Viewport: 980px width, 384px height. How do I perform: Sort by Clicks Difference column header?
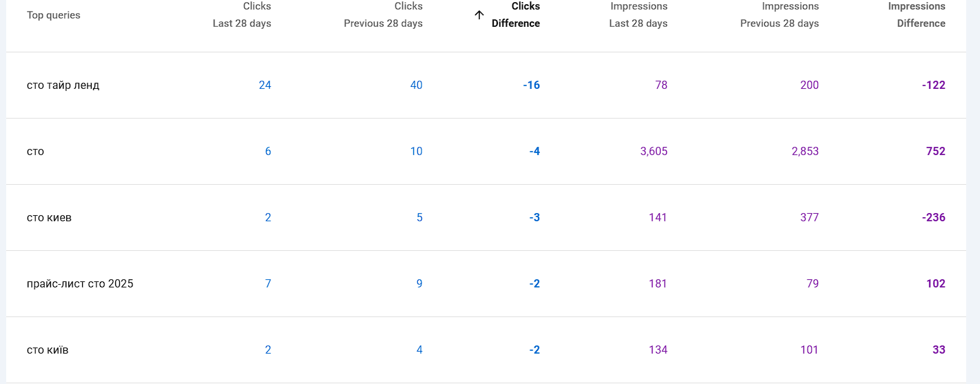point(515,14)
